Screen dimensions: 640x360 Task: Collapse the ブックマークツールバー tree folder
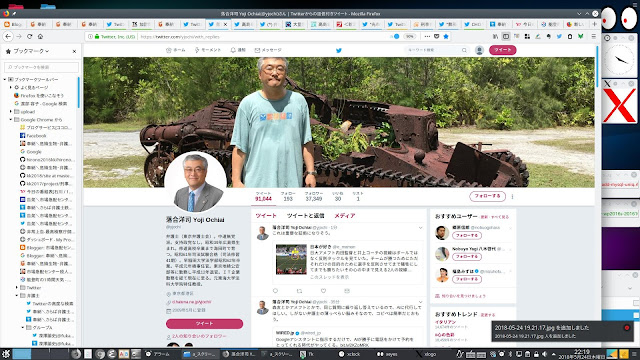point(5,79)
